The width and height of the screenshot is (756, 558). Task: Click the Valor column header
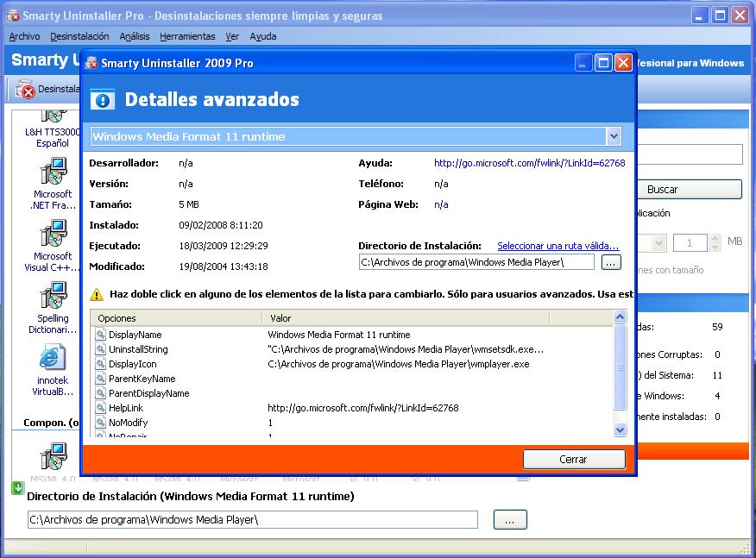point(406,318)
